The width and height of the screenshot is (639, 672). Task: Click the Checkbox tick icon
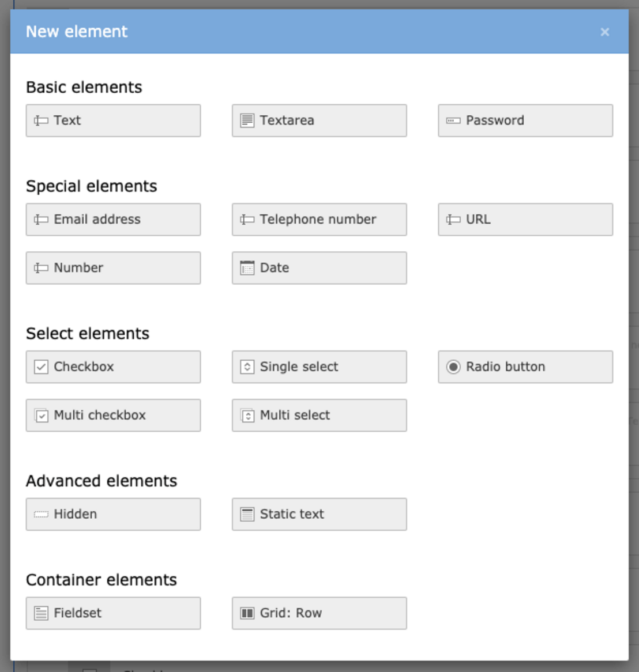tap(41, 367)
